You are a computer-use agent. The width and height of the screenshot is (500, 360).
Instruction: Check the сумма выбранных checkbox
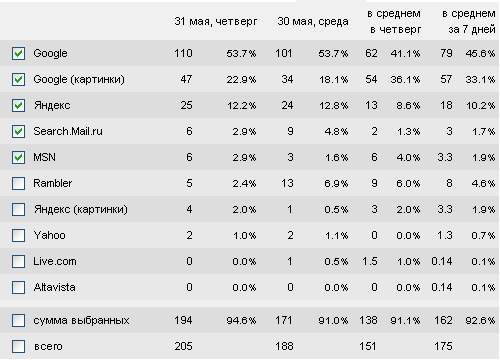(x=18, y=320)
